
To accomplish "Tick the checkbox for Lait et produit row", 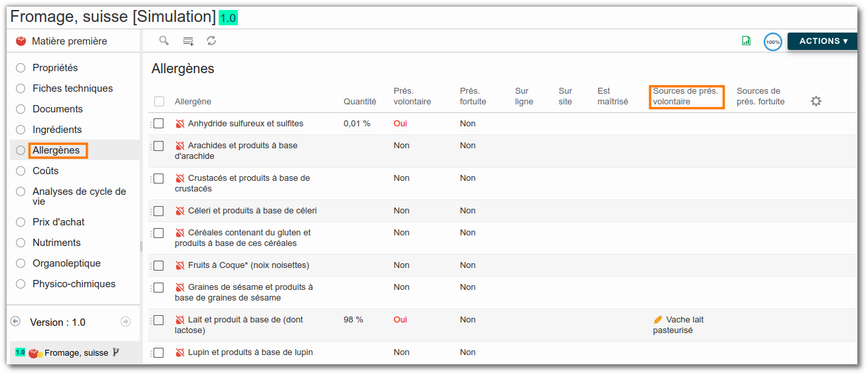I will pos(158,320).
